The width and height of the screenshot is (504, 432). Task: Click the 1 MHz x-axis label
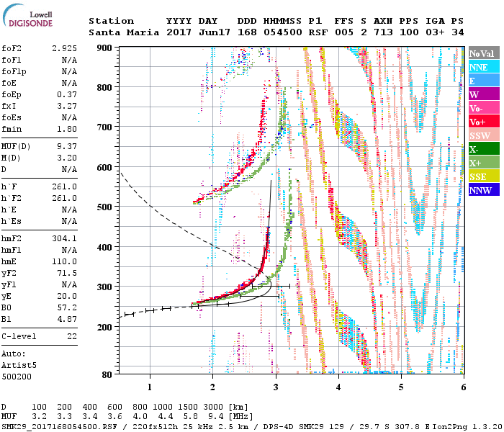(150, 387)
